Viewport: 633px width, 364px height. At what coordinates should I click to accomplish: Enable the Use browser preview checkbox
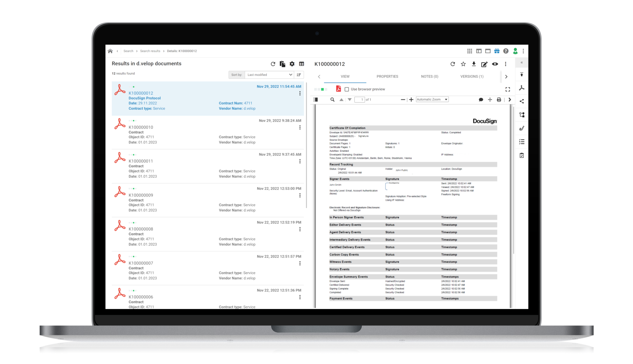pos(347,89)
